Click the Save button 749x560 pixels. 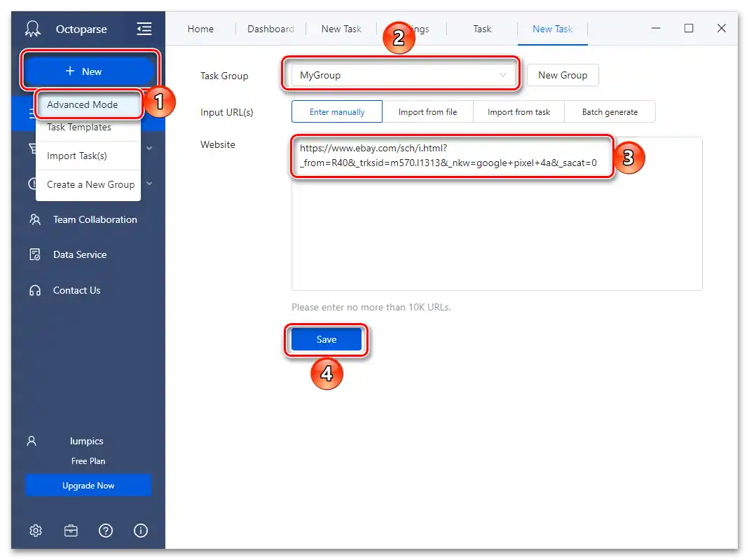coord(327,339)
